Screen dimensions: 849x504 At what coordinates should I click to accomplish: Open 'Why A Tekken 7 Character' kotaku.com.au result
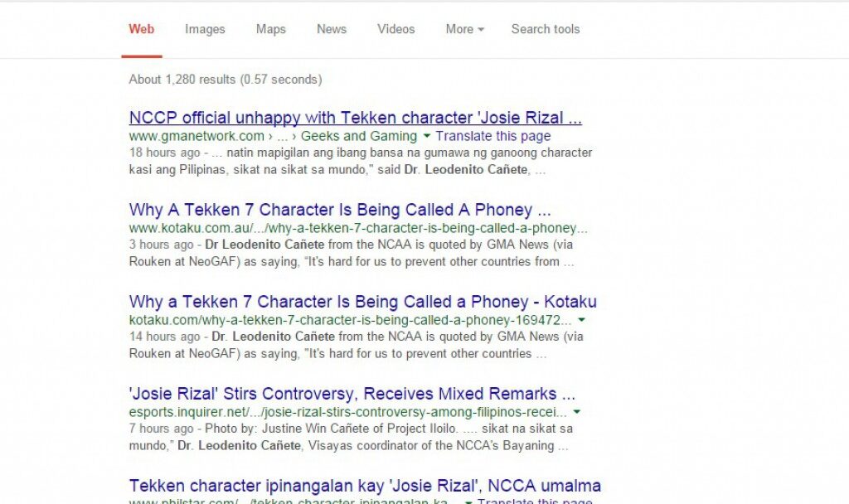pyautogui.click(x=340, y=210)
